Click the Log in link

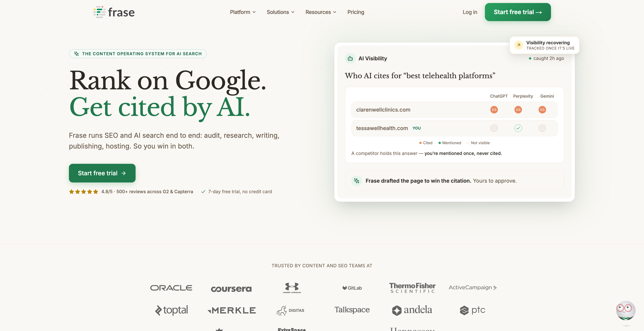(470, 12)
